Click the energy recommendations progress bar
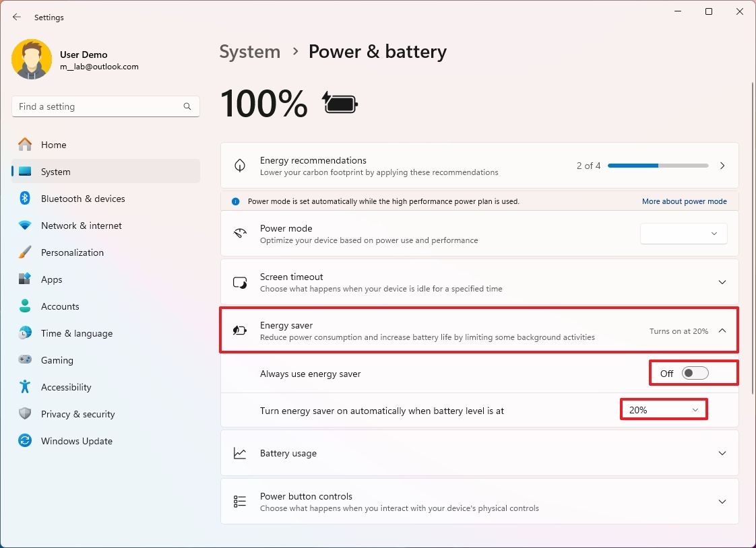Image resolution: width=756 pixels, height=548 pixels. (x=657, y=166)
